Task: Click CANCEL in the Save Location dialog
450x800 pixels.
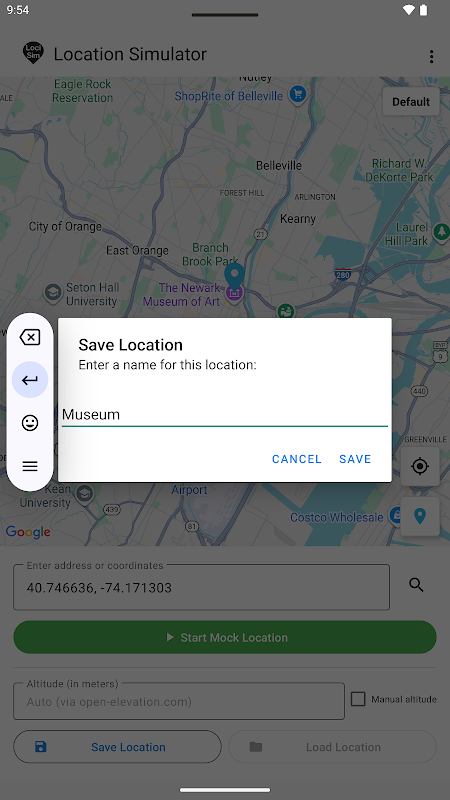Action: coord(297,459)
